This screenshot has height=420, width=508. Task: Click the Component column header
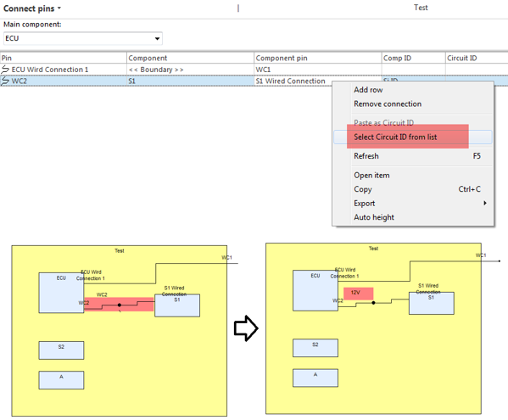point(190,58)
